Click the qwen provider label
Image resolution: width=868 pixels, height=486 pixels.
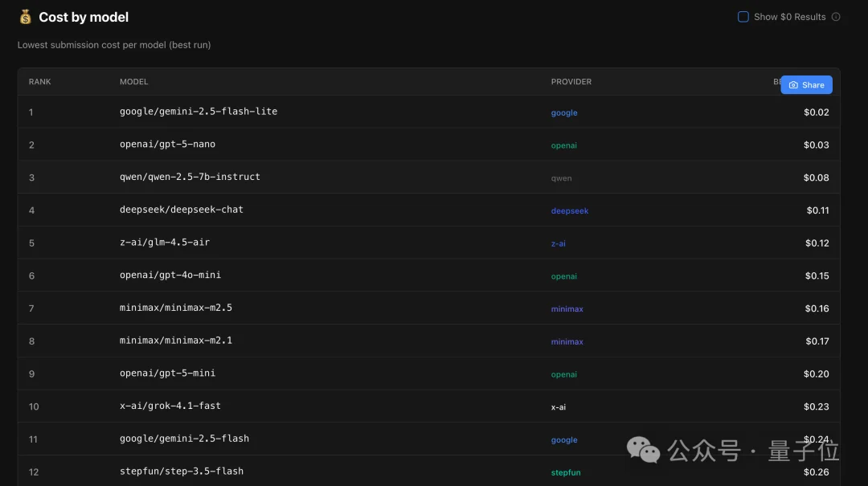(x=561, y=178)
